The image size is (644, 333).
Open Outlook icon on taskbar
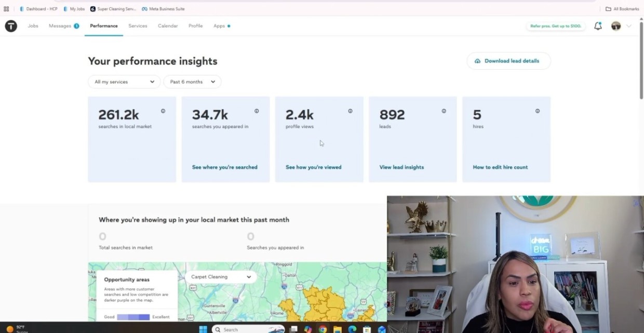coord(382,329)
